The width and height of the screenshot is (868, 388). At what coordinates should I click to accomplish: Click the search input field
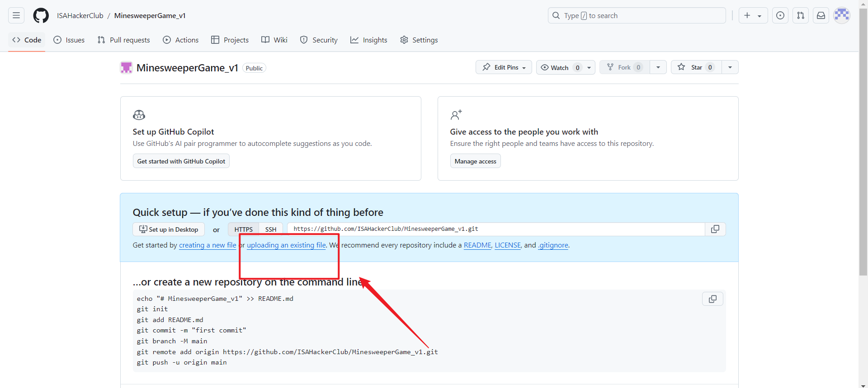coord(637,15)
